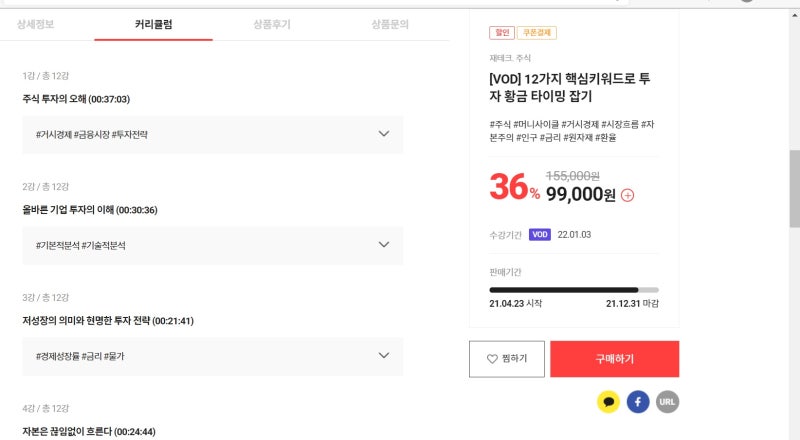Click the 판매기간 sales period progress bar

pos(573,290)
